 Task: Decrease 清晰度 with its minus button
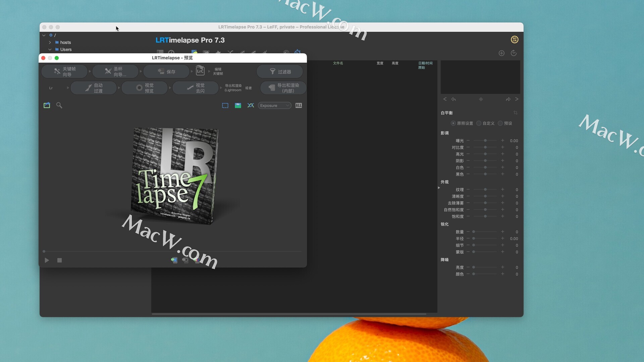(x=468, y=196)
